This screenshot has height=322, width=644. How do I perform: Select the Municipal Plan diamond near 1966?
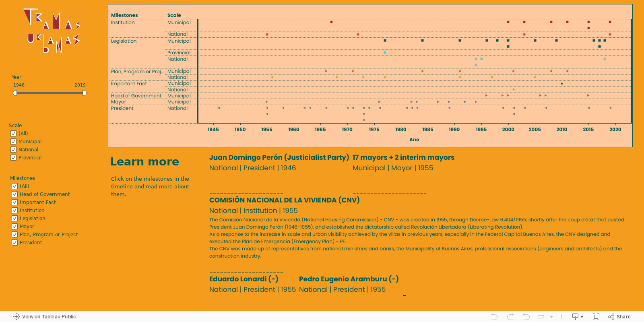coord(326,71)
